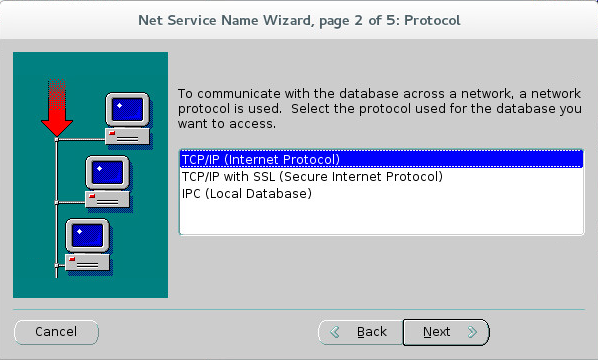Click the top computer monitor icon

127,109
